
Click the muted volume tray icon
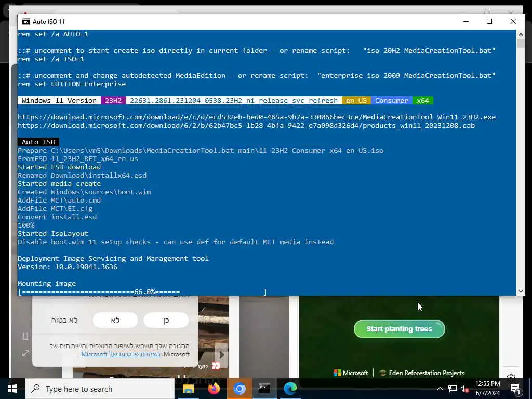(464, 389)
